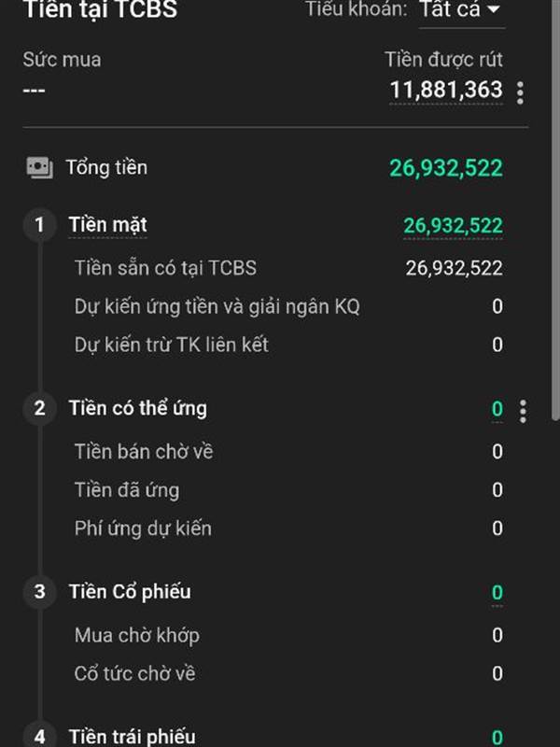The width and height of the screenshot is (560, 747).
Task: Click the Tiền trái phiếu heading
Action: tap(132, 736)
